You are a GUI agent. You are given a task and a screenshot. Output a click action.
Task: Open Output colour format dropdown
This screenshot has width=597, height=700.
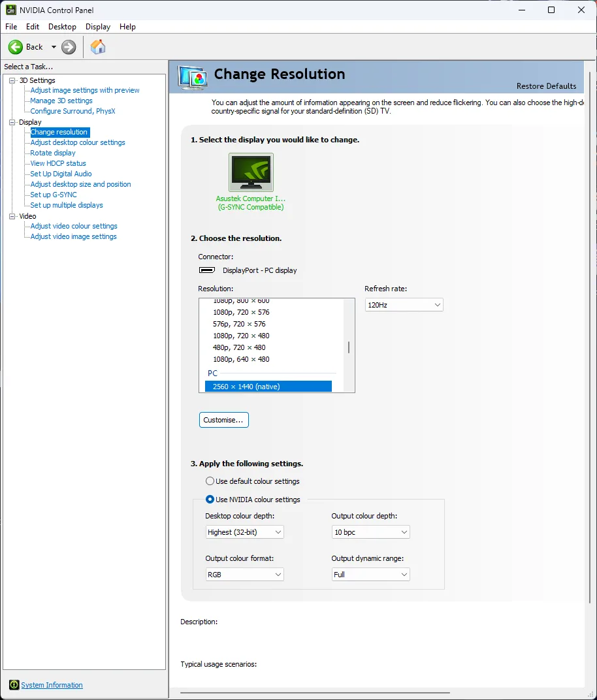(245, 575)
